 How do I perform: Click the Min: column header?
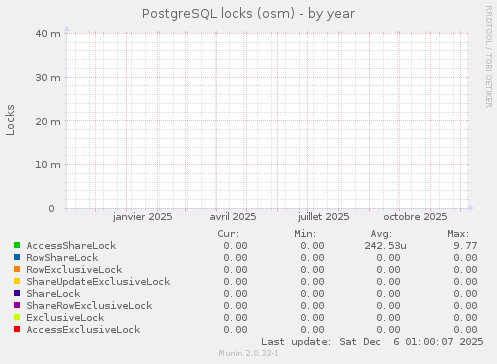305,234
